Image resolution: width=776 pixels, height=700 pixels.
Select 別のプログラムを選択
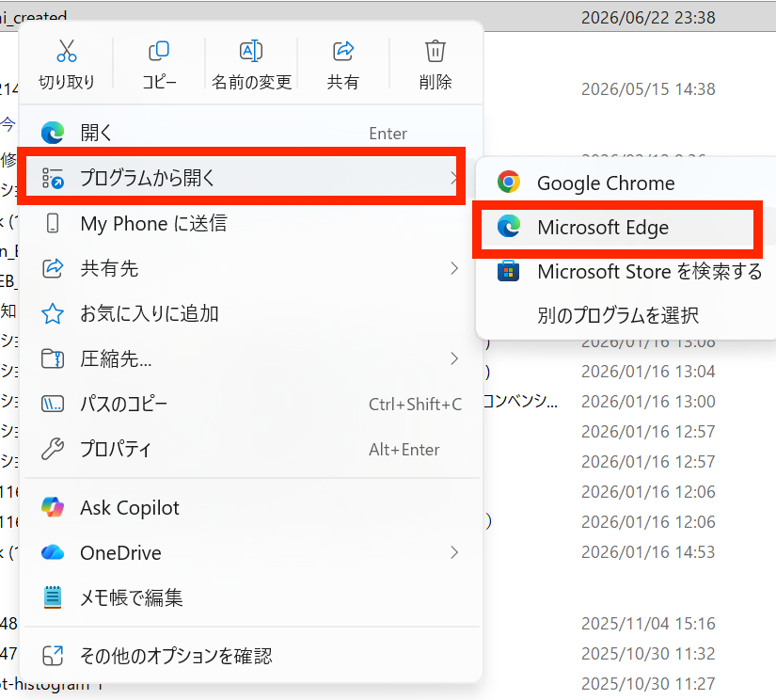click(626, 315)
